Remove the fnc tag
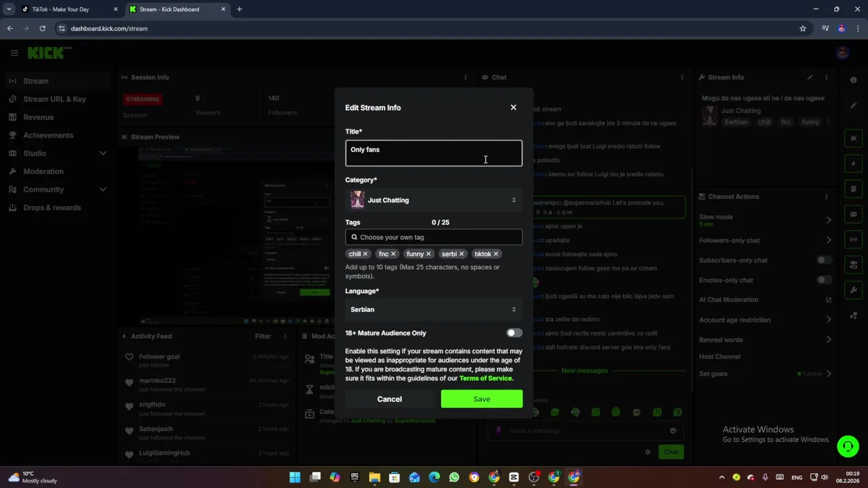The width and height of the screenshot is (868, 488). coord(393,254)
